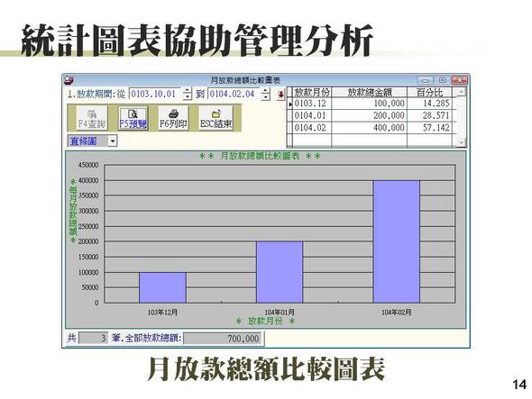
Task: Click the 400,000 amount cell
Action: click(x=369, y=128)
